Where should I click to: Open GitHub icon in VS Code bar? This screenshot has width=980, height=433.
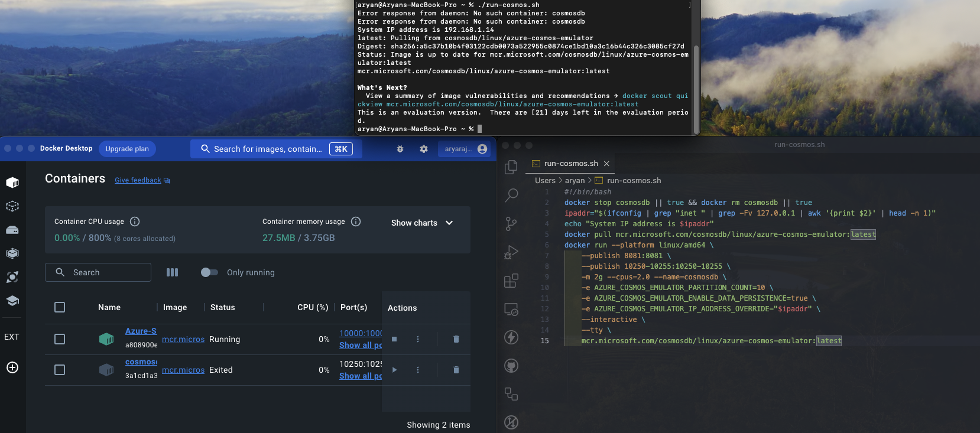pyautogui.click(x=511, y=366)
